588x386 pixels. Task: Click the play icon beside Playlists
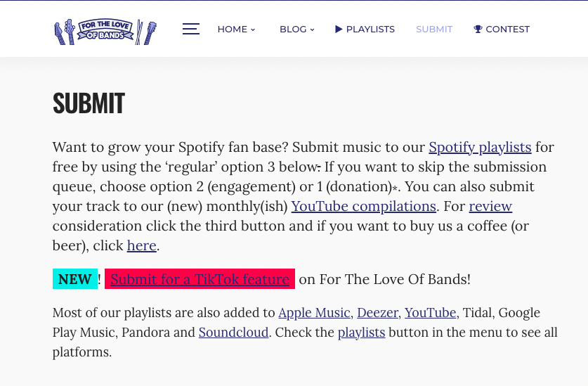click(x=339, y=29)
